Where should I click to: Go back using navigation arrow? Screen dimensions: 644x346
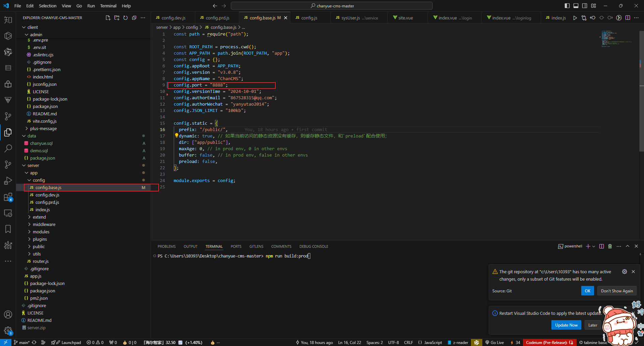coord(215,6)
